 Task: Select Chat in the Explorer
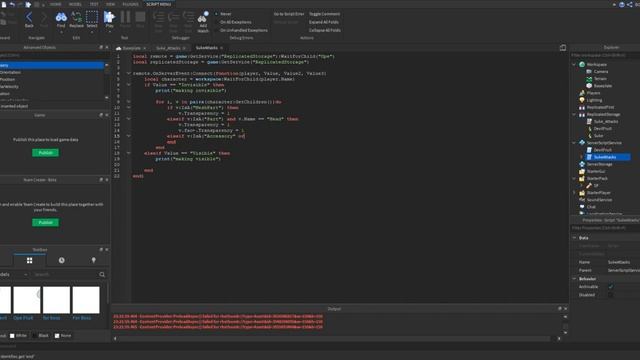pyautogui.click(x=591, y=207)
